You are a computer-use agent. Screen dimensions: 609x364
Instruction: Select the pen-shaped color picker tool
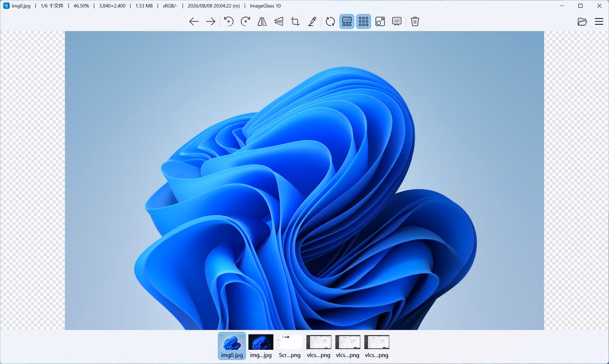[312, 21]
